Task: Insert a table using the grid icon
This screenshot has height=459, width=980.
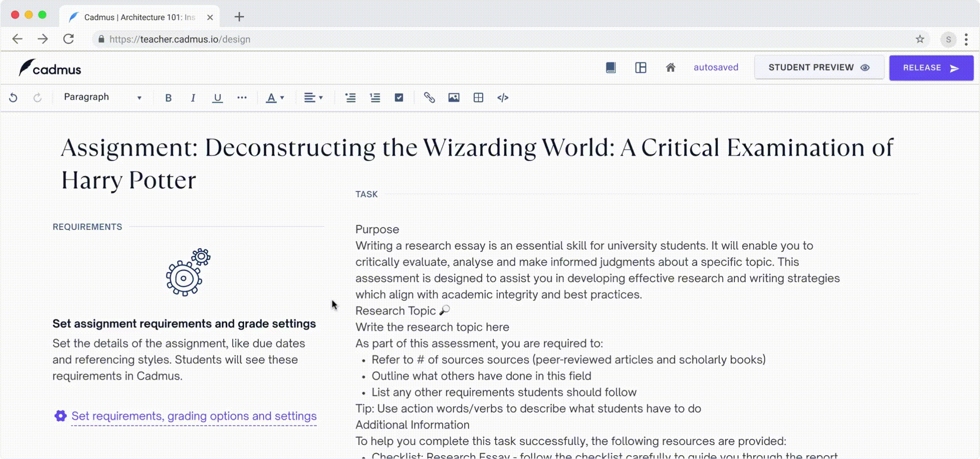Action: 479,98
